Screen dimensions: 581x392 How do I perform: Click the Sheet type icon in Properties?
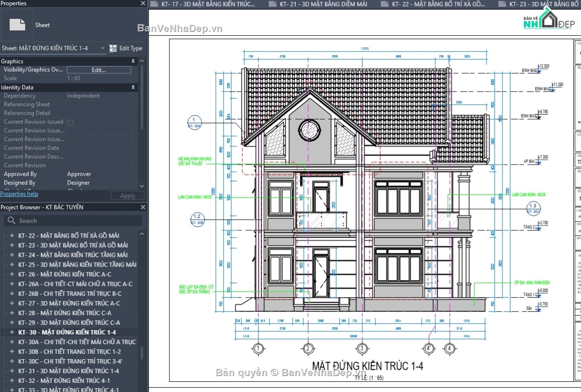point(17,25)
